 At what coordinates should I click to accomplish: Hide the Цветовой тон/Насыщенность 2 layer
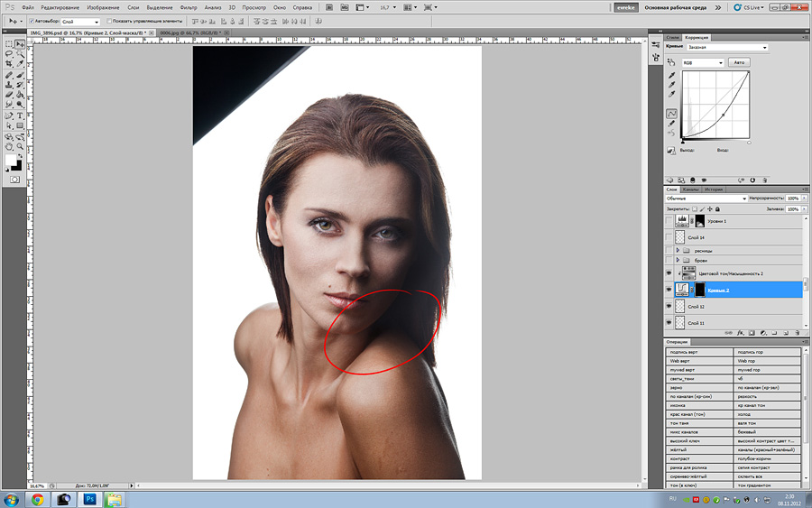click(x=669, y=272)
